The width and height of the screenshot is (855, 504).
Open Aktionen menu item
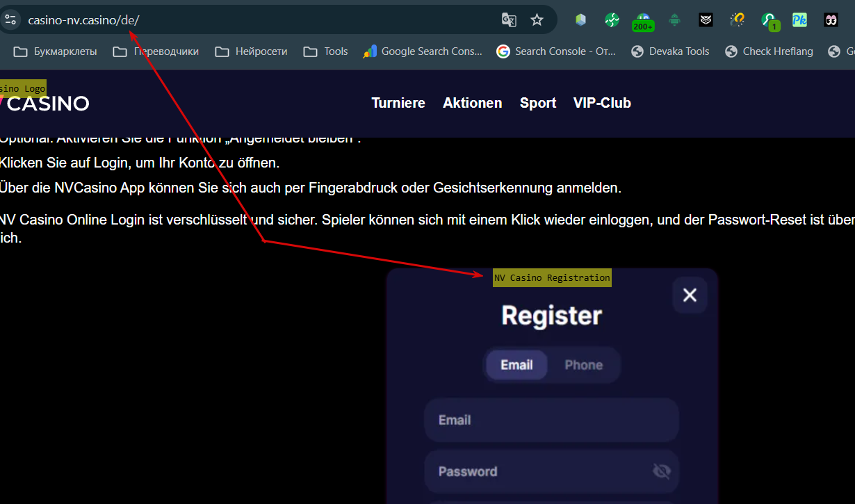click(x=473, y=103)
